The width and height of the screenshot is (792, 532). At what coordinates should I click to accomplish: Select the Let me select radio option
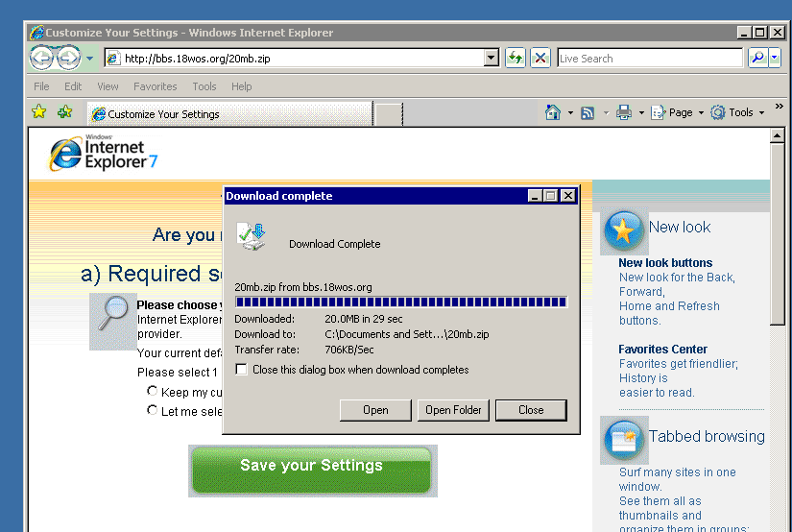[152, 410]
